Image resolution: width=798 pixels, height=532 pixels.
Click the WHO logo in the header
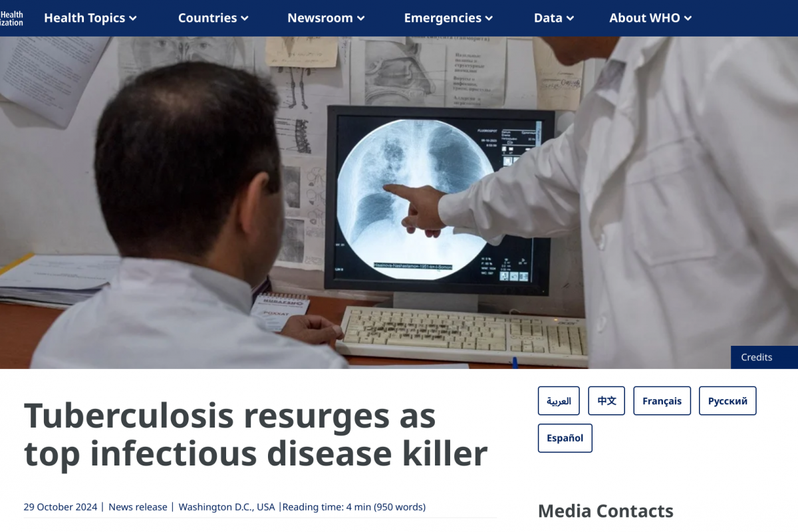point(12,18)
